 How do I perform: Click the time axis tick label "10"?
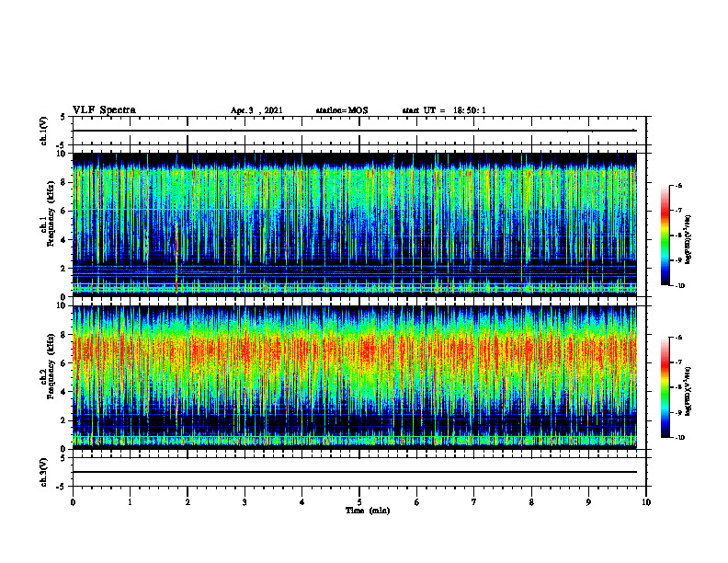pyautogui.click(x=646, y=502)
